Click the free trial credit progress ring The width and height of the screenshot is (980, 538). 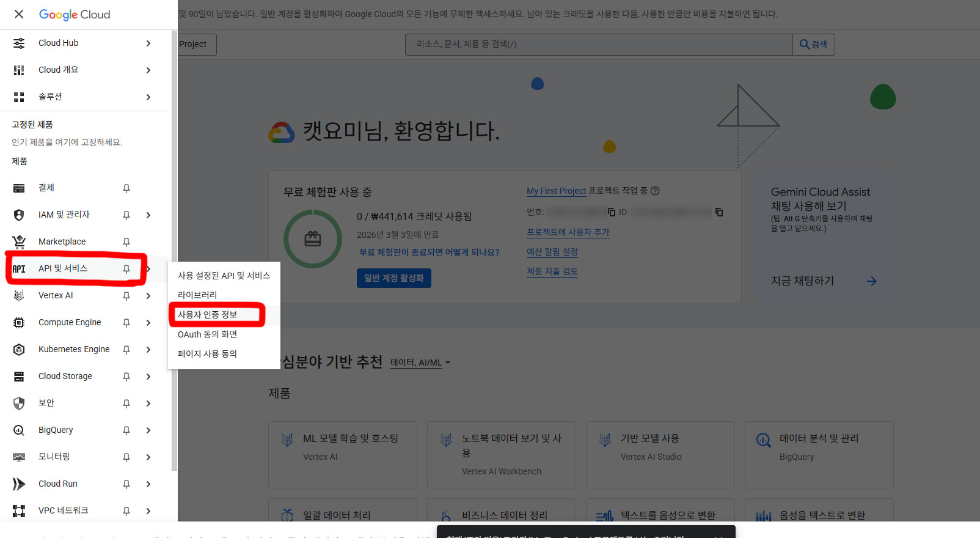pos(313,239)
